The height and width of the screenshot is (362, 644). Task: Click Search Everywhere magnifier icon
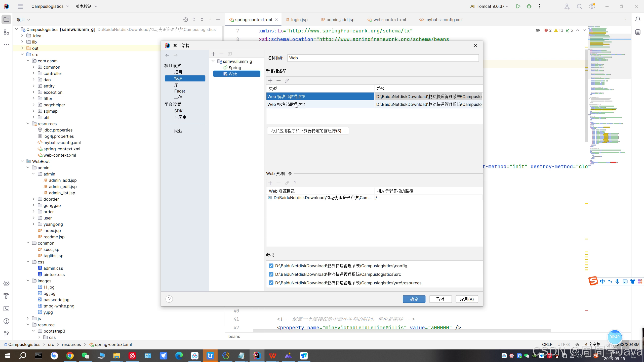pyautogui.click(x=580, y=7)
